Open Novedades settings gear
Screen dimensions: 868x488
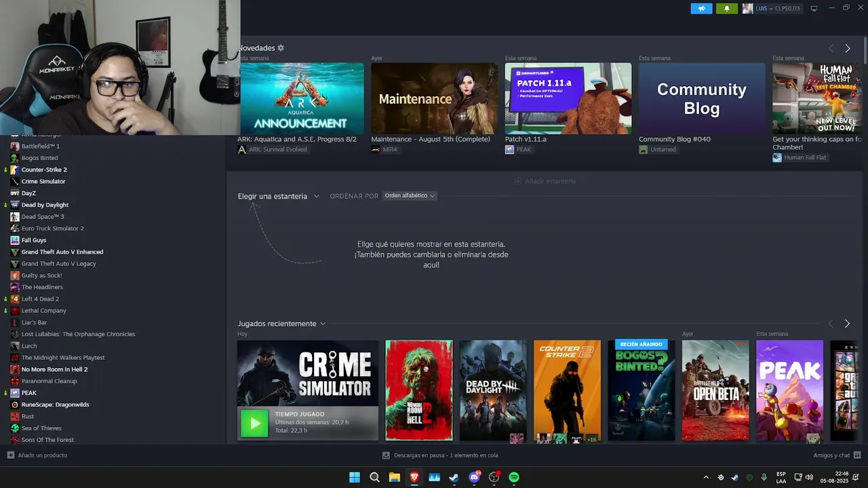pos(281,48)
